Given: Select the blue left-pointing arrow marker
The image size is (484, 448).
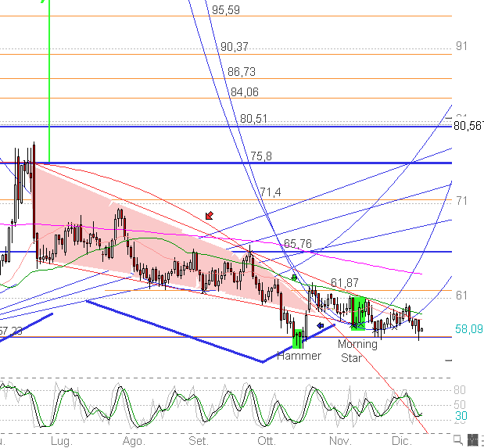Looking at the screenshot, I should point(321,324).
